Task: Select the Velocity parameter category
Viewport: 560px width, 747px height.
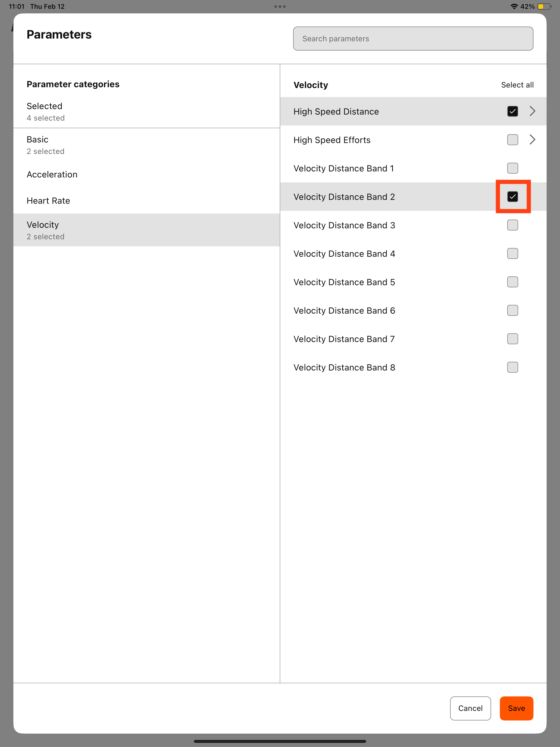Action: click(x=147, y=230)
